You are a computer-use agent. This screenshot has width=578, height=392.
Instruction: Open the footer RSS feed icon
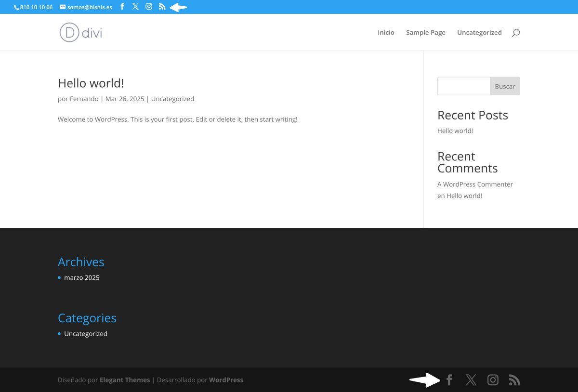click(x=514, y=380)
